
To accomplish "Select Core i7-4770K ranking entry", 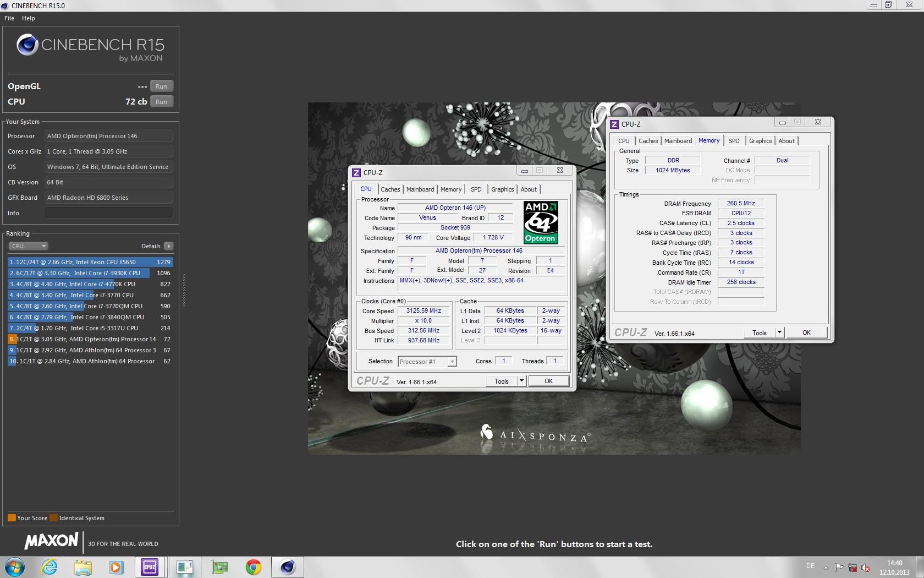I will (x=90, y=284).
